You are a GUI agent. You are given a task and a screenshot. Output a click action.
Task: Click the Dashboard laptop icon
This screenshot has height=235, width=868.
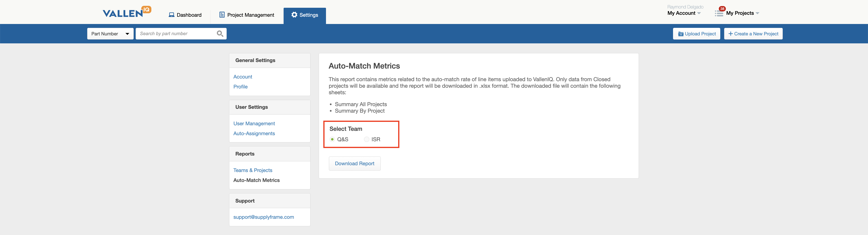coord(171,15)
